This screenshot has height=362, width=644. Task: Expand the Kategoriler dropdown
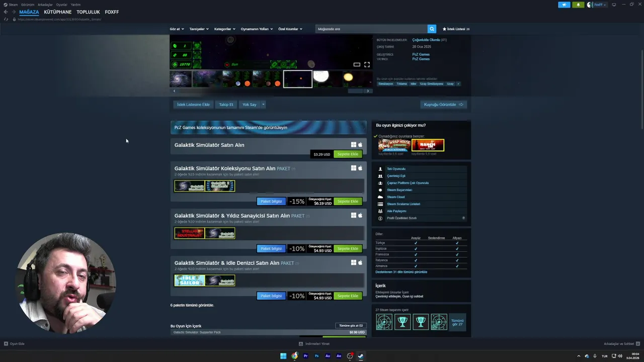[224, 29]
